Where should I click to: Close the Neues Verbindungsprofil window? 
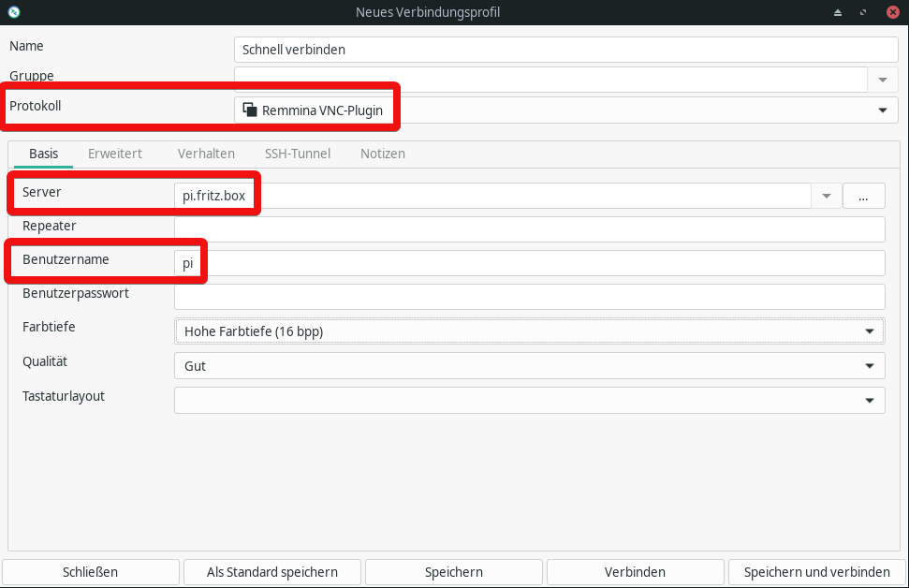pyautogui.click(x=893, y=12)
